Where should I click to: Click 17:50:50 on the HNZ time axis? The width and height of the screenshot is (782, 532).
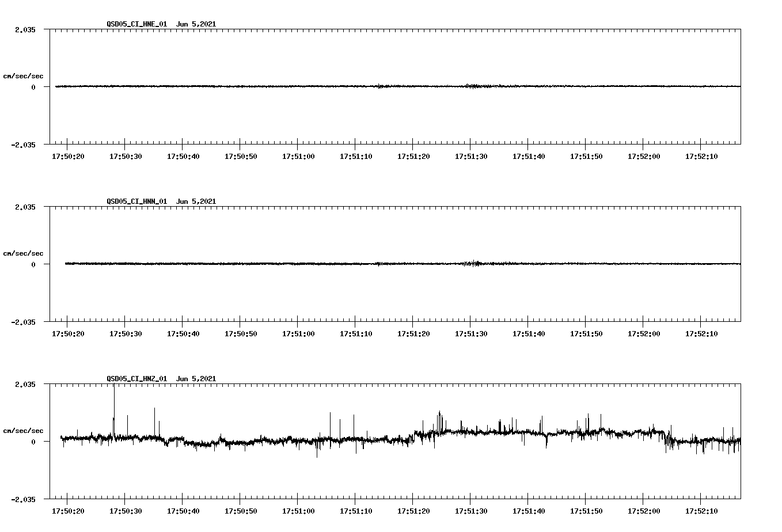(x=241, y=511)
